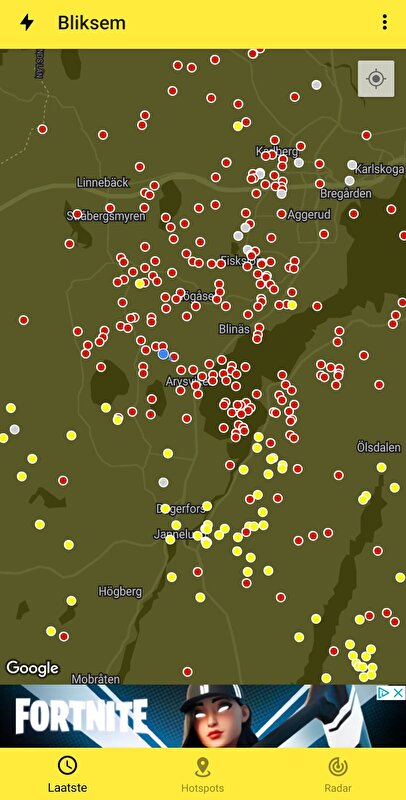Screen dimensions: 406x800
Task: Click the Högberg map label
Action: tap(120, 592)
